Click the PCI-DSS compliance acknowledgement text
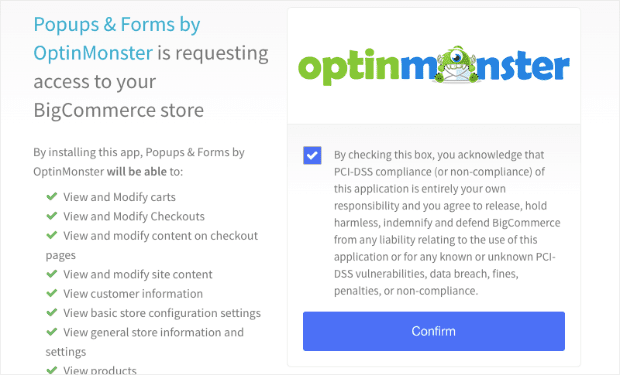Viewport: 620px width, 375px height. [x=447, y=223]
